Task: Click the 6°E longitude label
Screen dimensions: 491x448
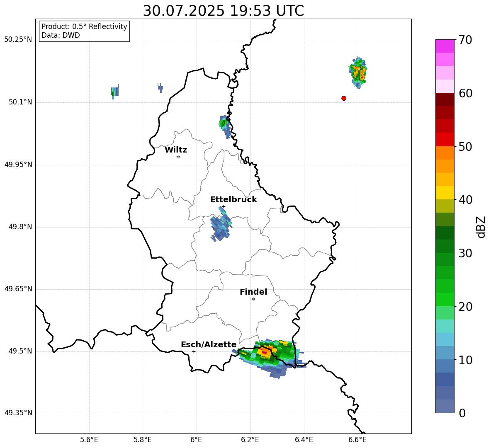Action: pyautogui.click(x=196, y=440)
